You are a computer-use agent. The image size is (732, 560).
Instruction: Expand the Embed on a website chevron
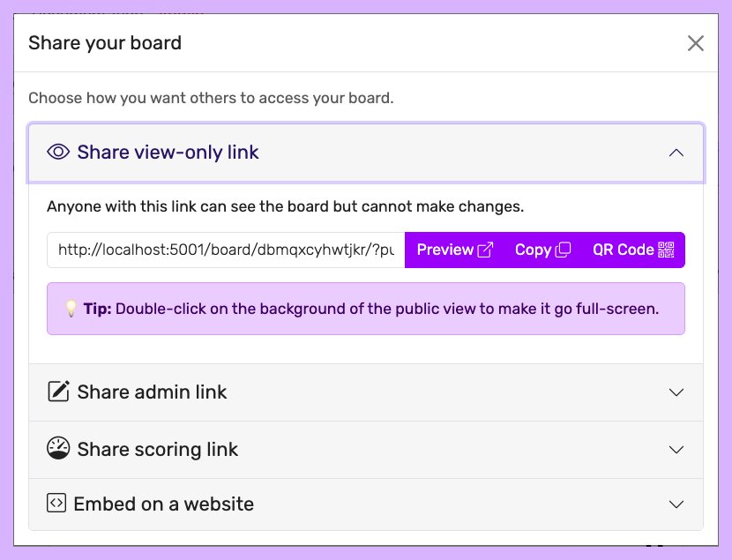tap(676, 504)
